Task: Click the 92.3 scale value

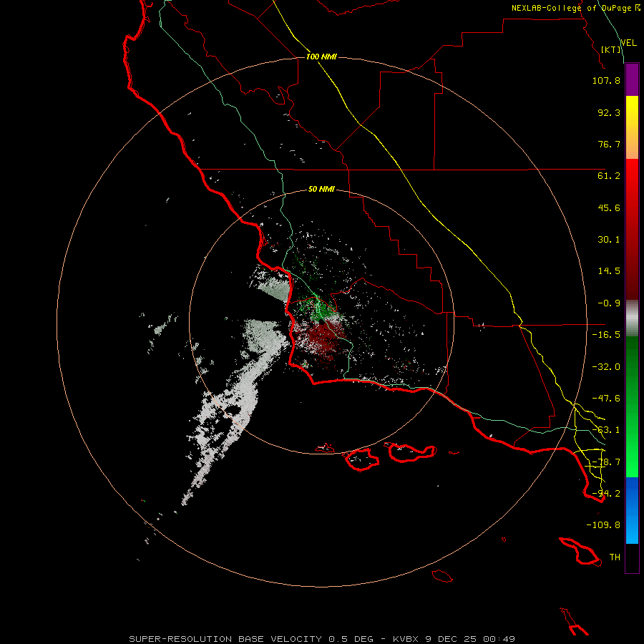Action: pyautogui.click(x=609, y=112)
